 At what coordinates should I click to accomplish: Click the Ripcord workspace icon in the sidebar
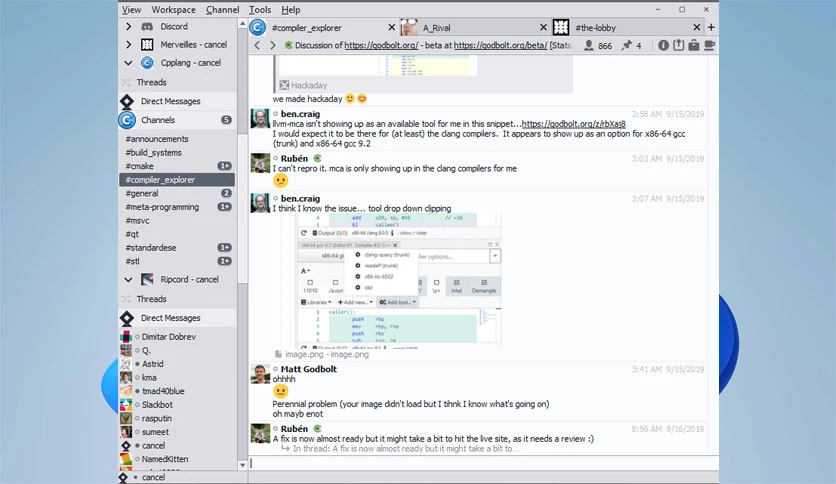click(147, 279)
